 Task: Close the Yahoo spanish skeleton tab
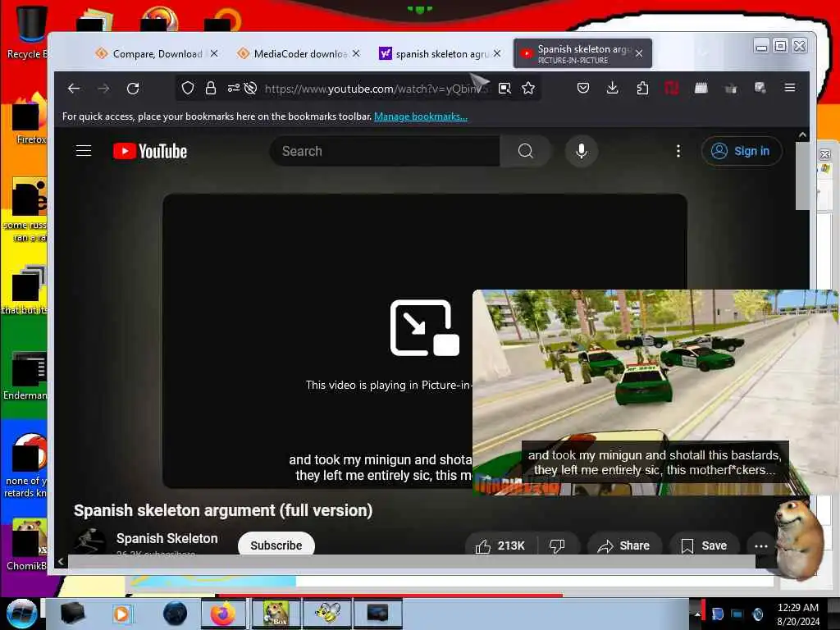tap(497, 53)
